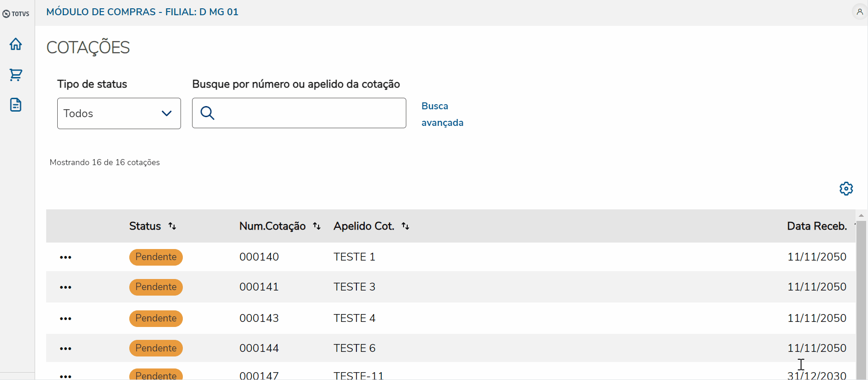This screenshot has width=868, height=380.
Task: Go to the Home page icon
Action: [16, 44]
